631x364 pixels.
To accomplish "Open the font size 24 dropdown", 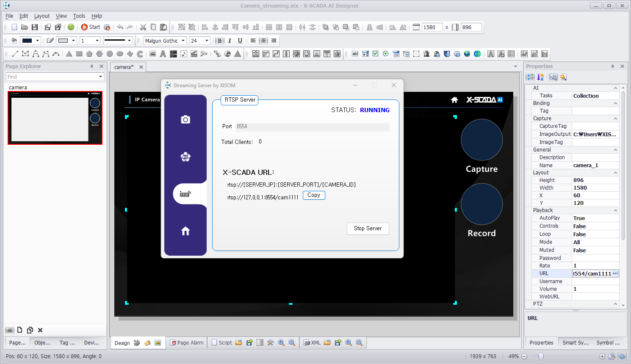I will point(207,41).
